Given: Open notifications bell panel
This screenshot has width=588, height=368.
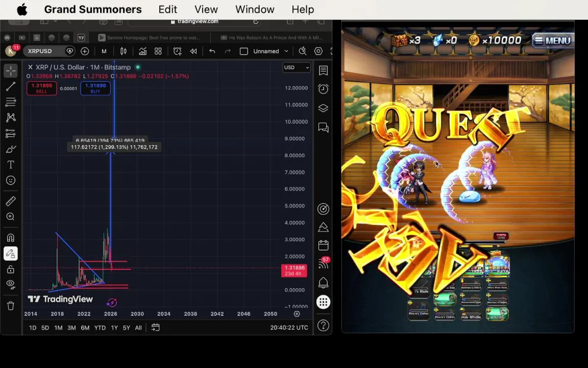Looking at the screenshot, I should tap(323, 283).
